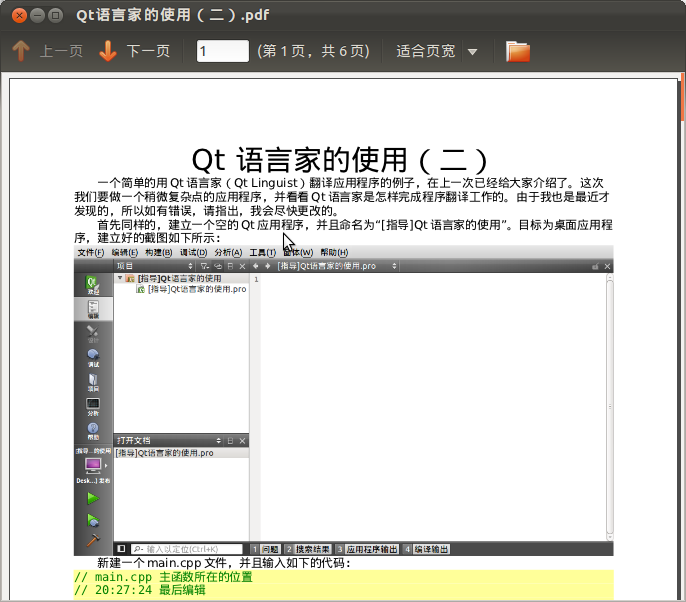686x602 pixels.
Task: Select the 分析 analyze mode sidebar icon
Action: click(93, 407)
